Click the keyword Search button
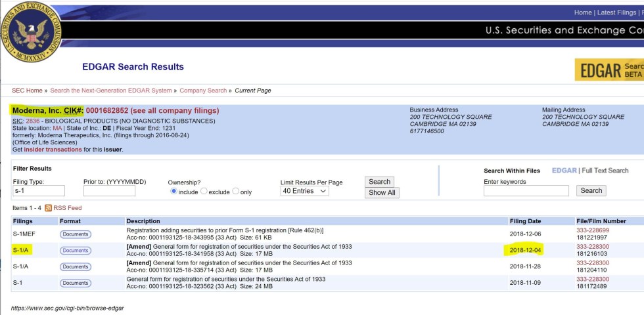 (x=591, y=191)
